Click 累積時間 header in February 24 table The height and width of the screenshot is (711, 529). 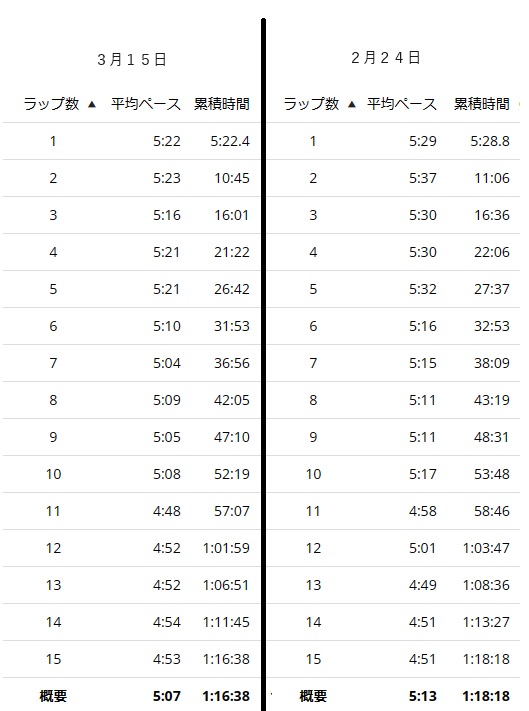click(x=482, y=104)
